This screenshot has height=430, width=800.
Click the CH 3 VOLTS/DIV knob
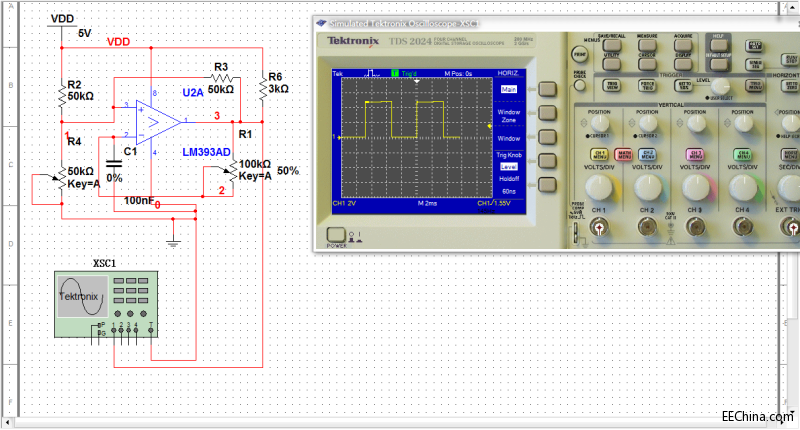(x=695, y=188)
